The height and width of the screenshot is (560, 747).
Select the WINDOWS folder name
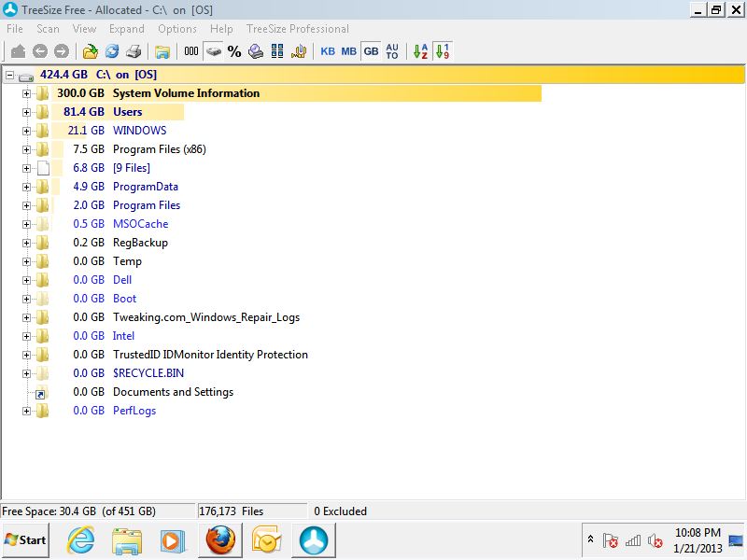tap(139, 131)
